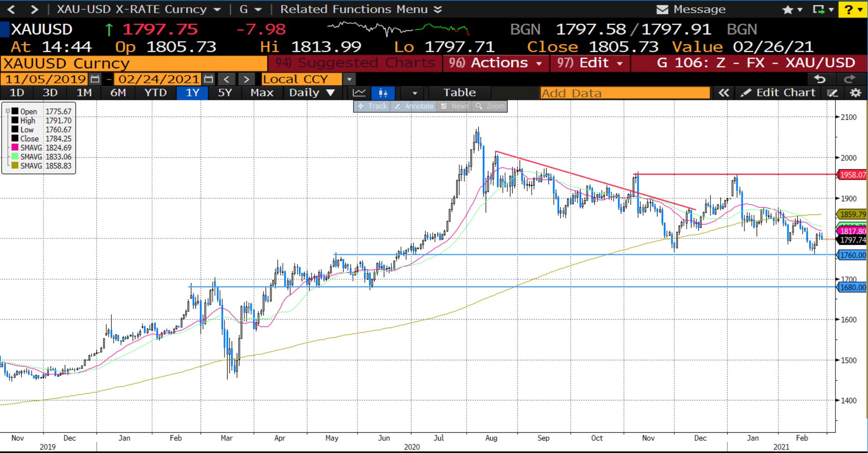Click the Message envelope icon
Viewport: 868px width, 453px height.
click(x=662, y=10)
